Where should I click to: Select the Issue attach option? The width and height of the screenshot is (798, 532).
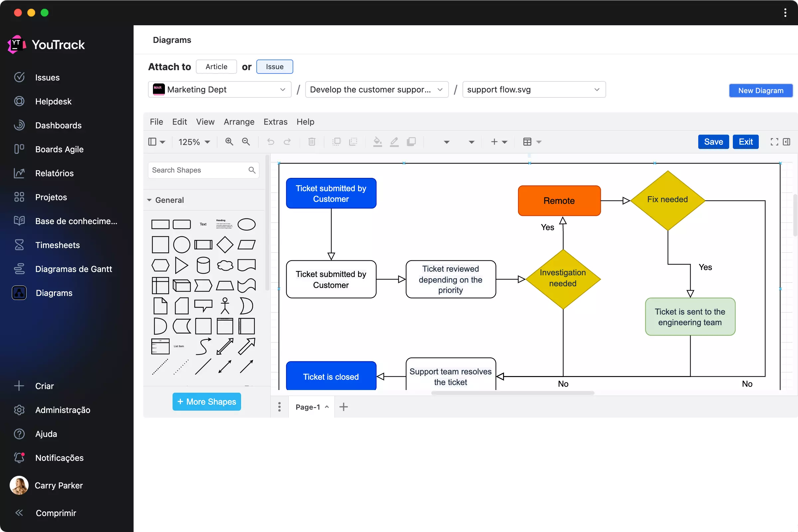tap(275, 66)
